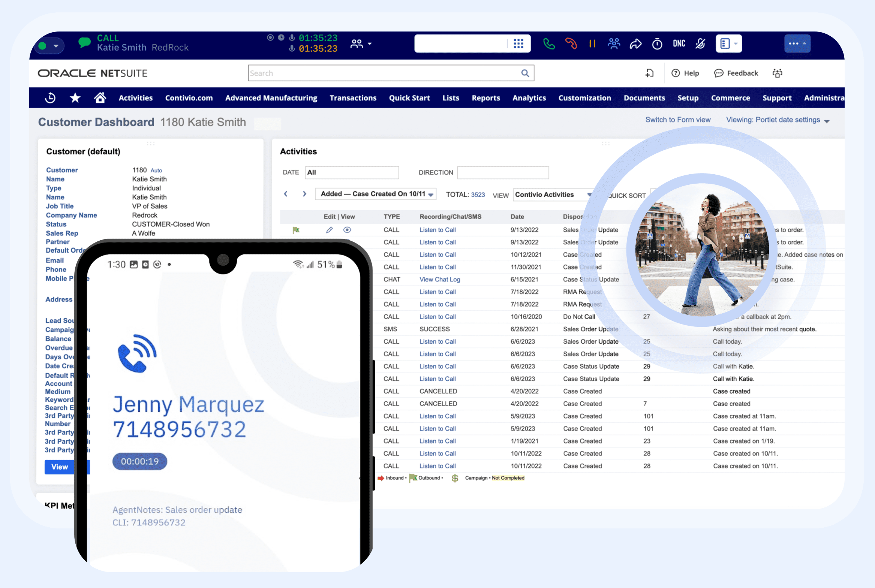Click the Customer portlet drag handle dots
875x588 pixels.
coord(151,144)
